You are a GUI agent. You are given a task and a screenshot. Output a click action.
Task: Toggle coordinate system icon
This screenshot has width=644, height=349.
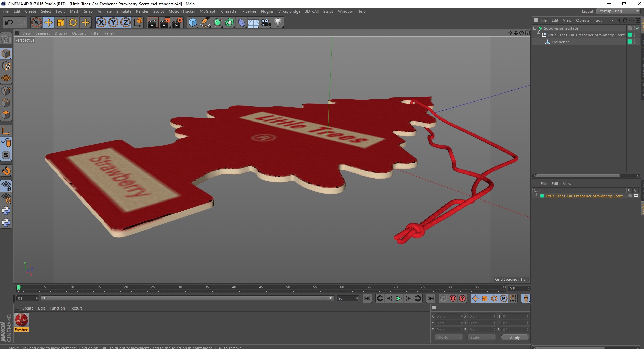pyautogui.click(x=138, y=23)
